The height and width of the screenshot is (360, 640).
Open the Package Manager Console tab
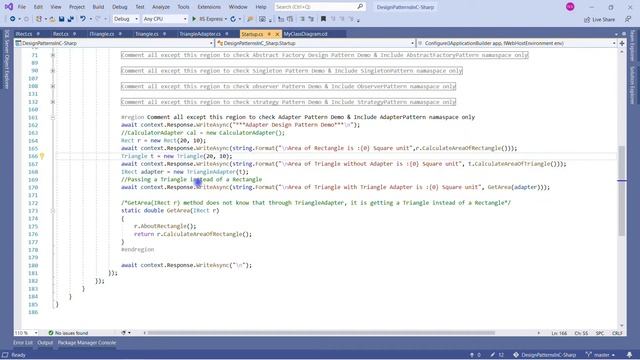tap(87, 343)
